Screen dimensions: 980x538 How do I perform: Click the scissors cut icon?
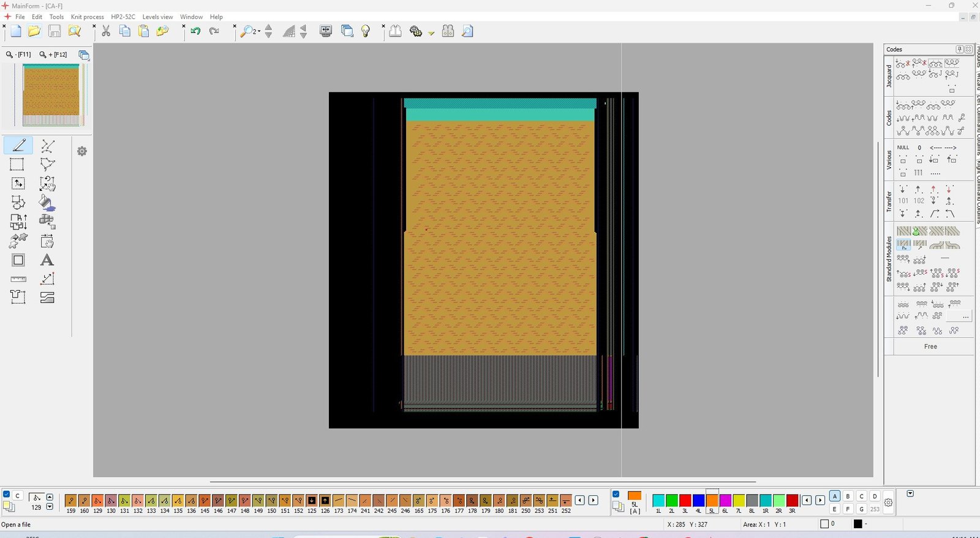tap(106, 31)
